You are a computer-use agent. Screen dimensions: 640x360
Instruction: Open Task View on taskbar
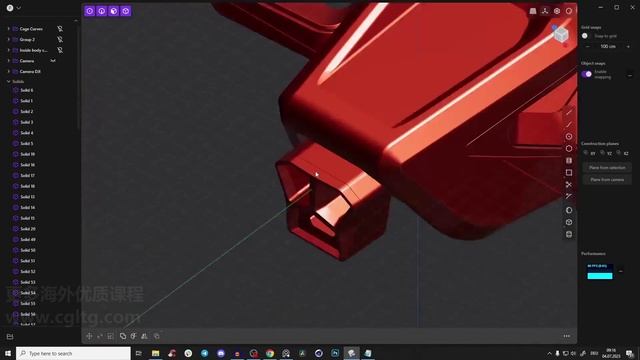pyautogui.click(x=139, y=353)
